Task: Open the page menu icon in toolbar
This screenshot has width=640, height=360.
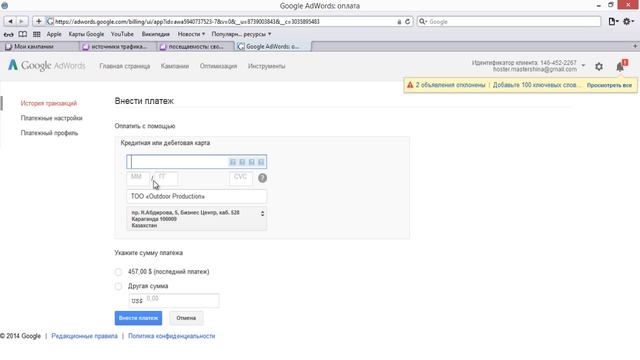Action: (613, 22)
